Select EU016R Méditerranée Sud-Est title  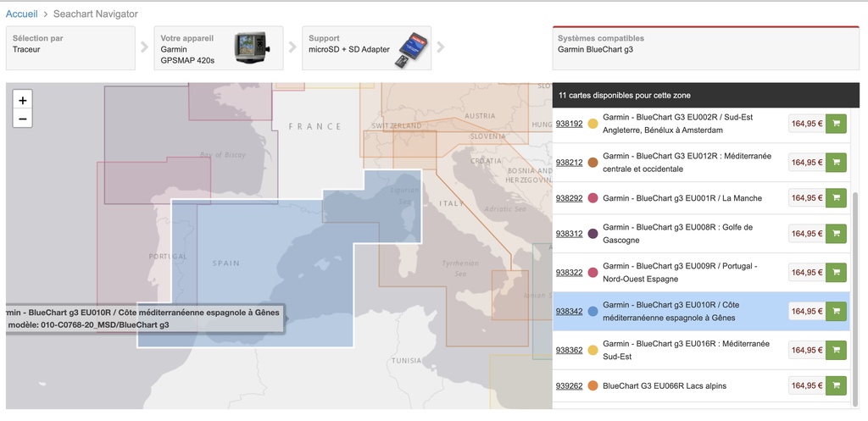click(686, 350)
